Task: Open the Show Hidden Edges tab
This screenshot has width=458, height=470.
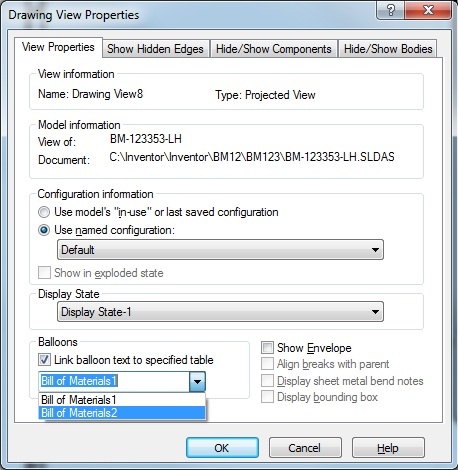Action: [155, 49]
